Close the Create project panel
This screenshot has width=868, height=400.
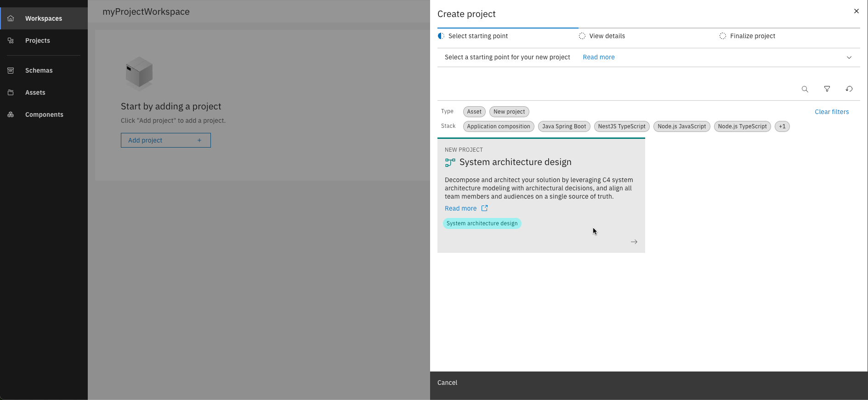click(x=856, y=11)
